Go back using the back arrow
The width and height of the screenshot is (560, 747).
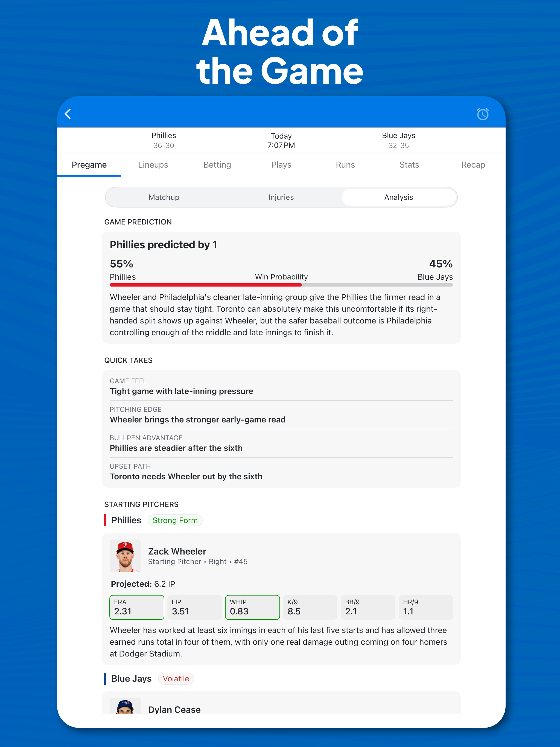coord(68,114)
